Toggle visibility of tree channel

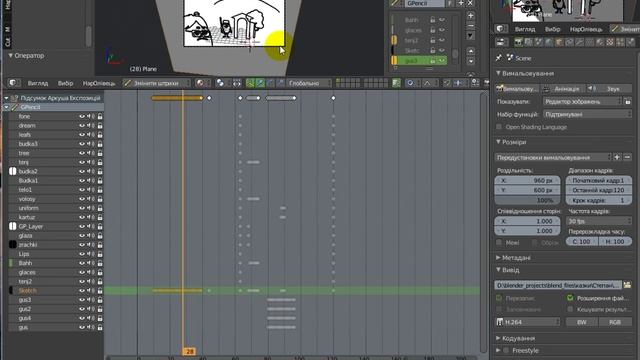pyautogui.click(x=82, y=153)
